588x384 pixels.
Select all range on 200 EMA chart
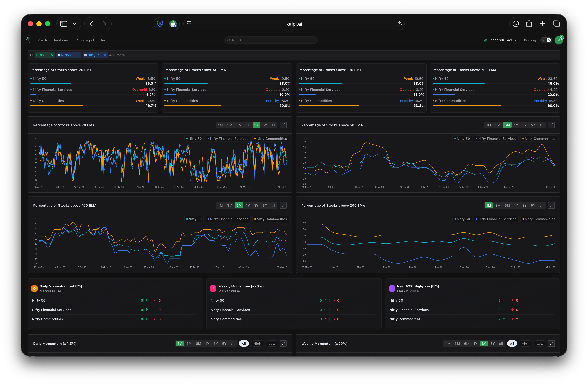(541, 205)
